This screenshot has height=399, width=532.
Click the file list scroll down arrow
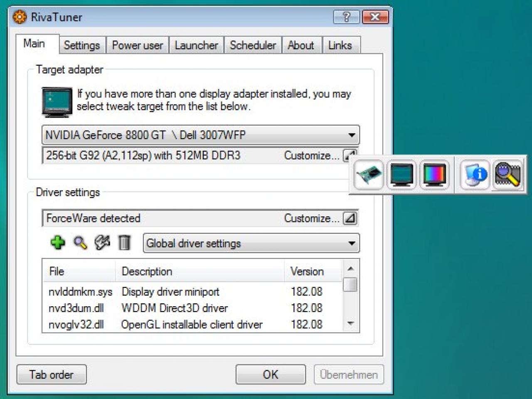350,323
